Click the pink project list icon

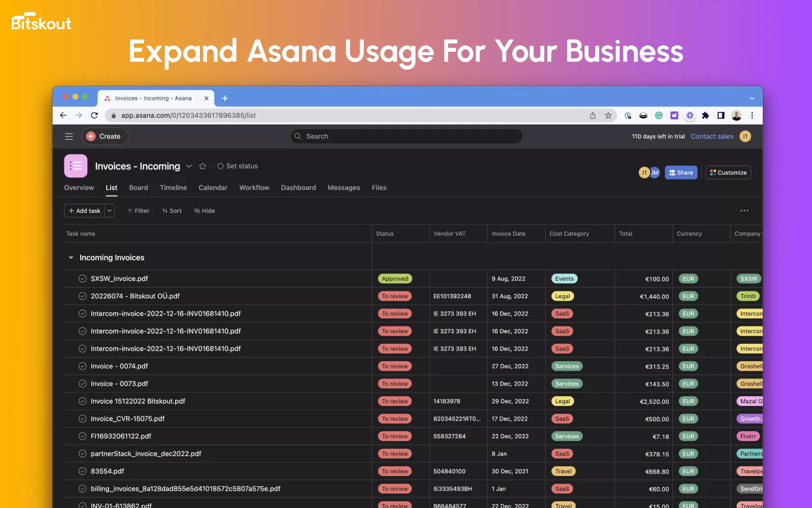[76, 166]
